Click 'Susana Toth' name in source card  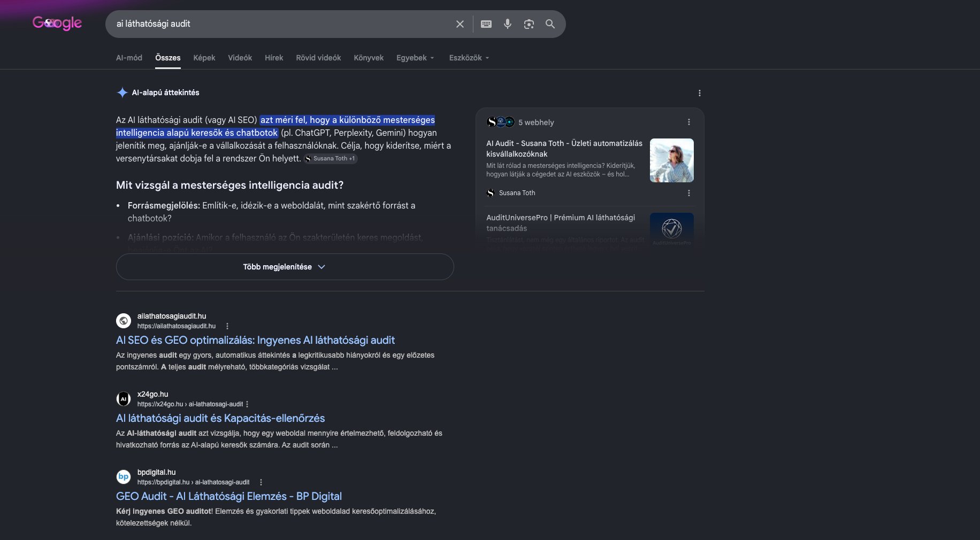[517, 193]
